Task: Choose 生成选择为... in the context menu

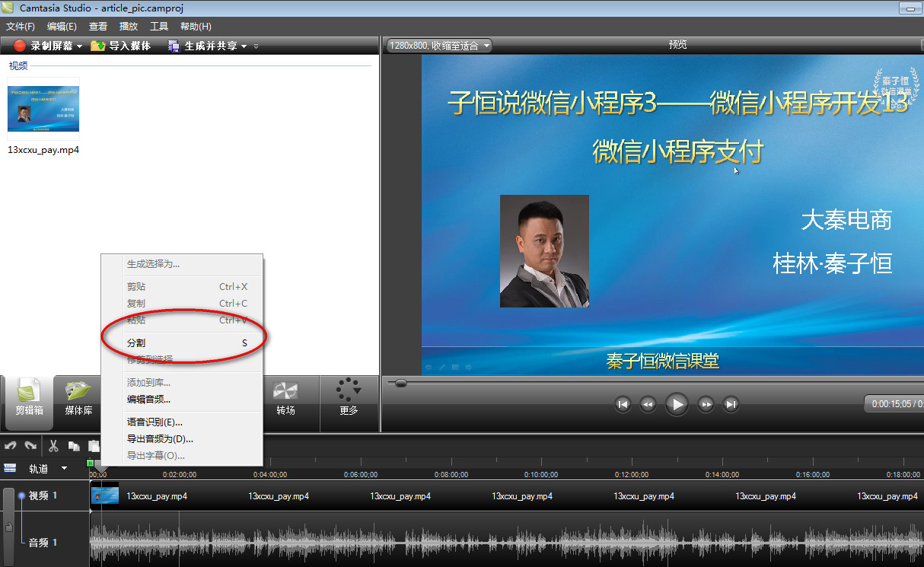Action: pyautogui.click(x=183, y=264)
